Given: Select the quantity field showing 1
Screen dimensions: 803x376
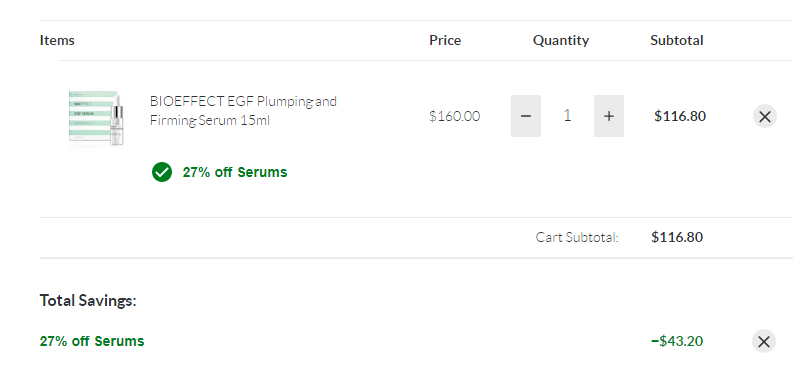Looking at the screenshot, I should (567, 116).
